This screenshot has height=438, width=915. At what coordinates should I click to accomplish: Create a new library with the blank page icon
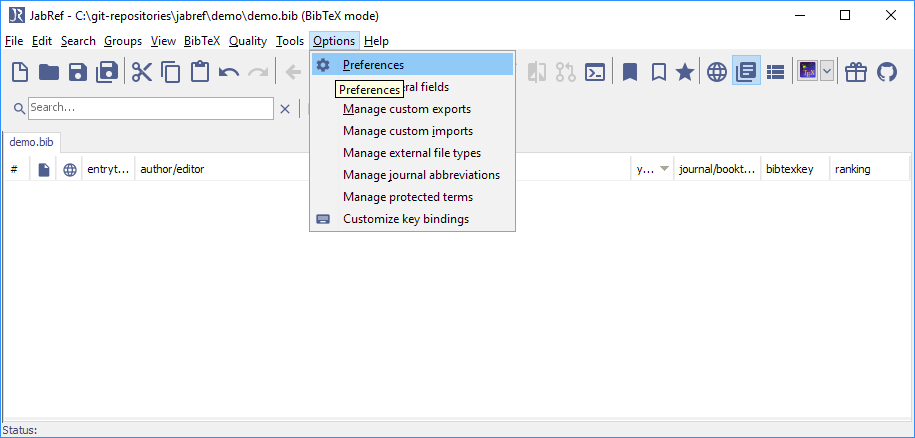pyautogui.click(x=20, y=72)
